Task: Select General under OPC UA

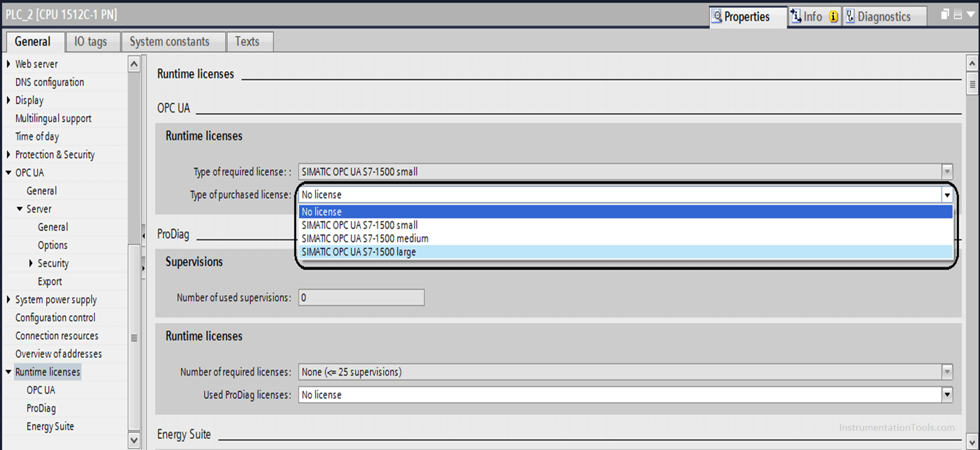Action: [x=42, y=191]
